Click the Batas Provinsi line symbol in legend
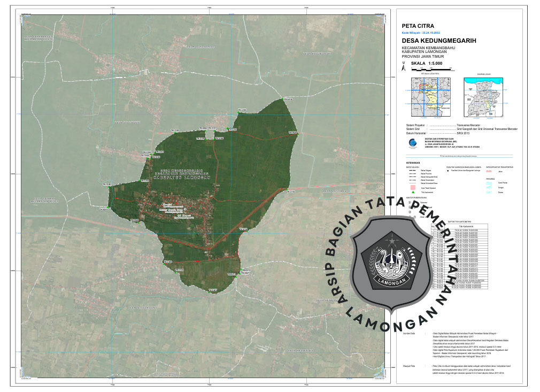The image size is (540, 392). (412, 174)
